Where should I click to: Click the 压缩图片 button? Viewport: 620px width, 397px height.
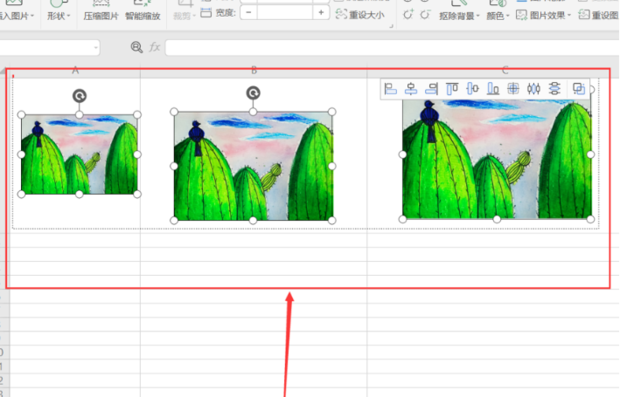tap(101, 16)
